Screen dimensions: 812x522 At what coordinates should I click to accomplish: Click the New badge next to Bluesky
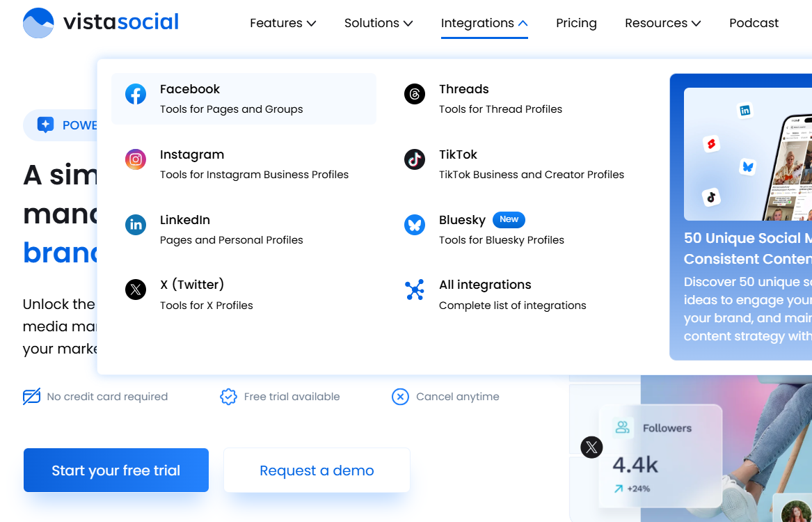pyautogui.click(x=509, y=219)
